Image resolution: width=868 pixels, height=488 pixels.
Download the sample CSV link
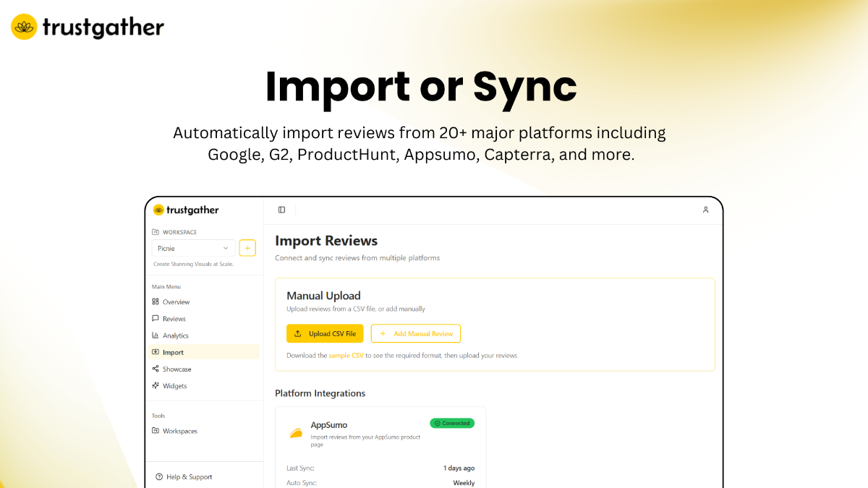[x=346, y=356]
